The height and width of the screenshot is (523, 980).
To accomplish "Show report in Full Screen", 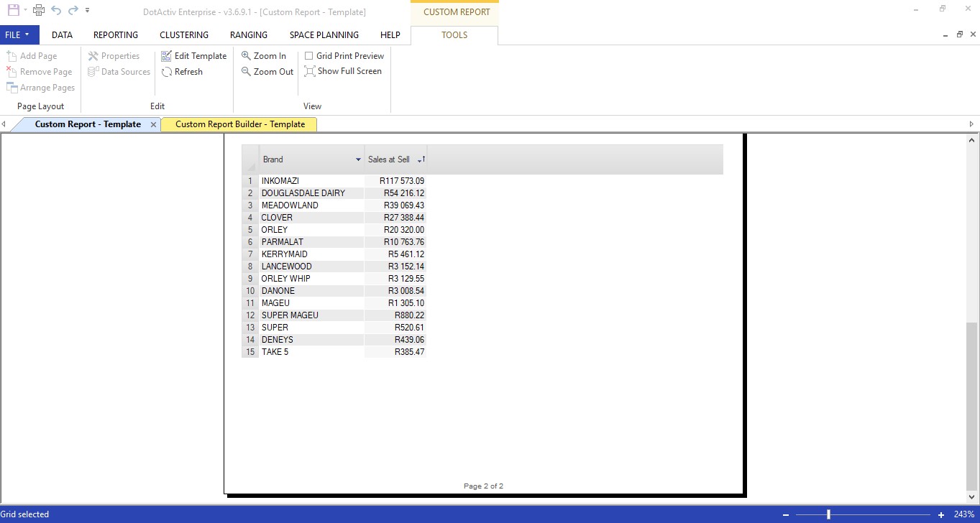I will tap(343, 71).
